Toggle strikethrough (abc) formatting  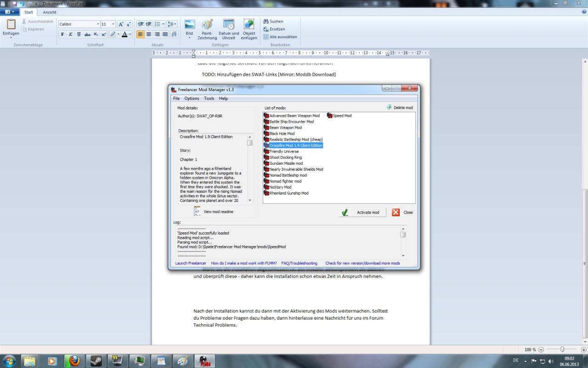[x=87, y=34]
